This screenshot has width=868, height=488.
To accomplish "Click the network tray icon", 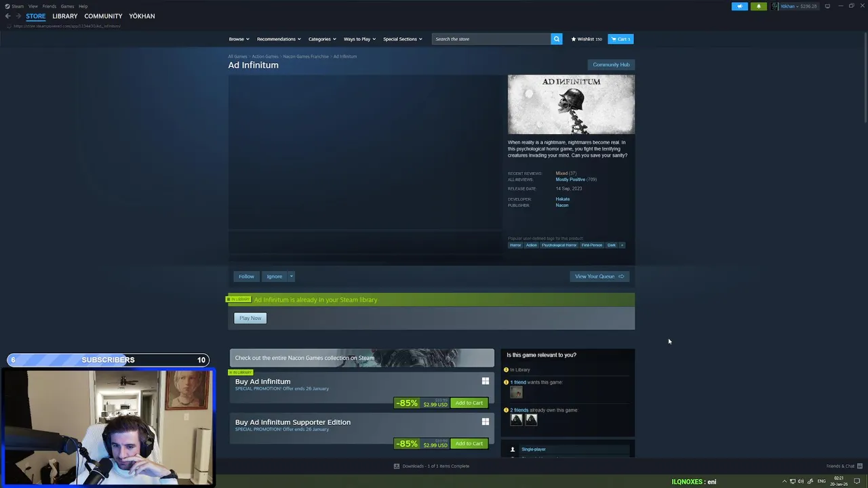I will coord(793,481).
